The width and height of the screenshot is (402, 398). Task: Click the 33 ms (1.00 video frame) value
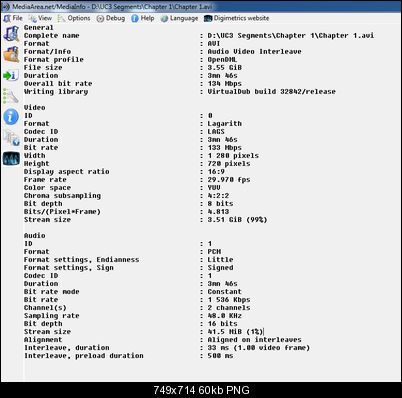point(259,347)
